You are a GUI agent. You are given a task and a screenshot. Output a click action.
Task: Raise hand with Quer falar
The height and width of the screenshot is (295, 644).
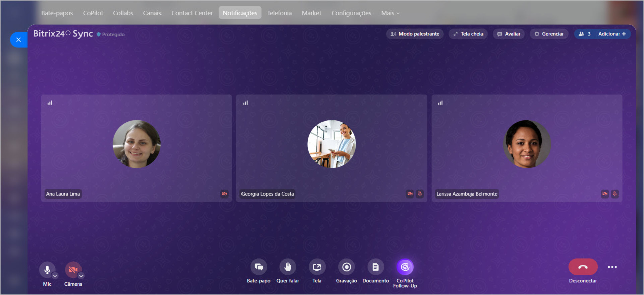tap(288, 267)
